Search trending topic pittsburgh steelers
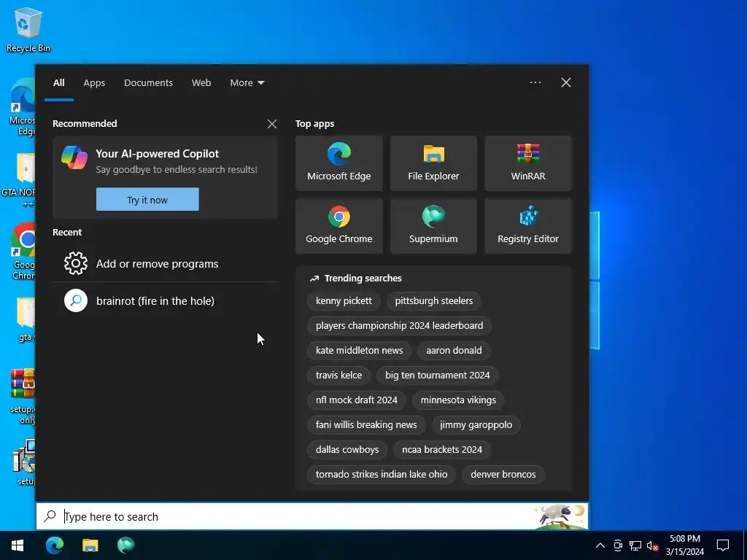The image size is (747, 560). (x=434, y=300)
